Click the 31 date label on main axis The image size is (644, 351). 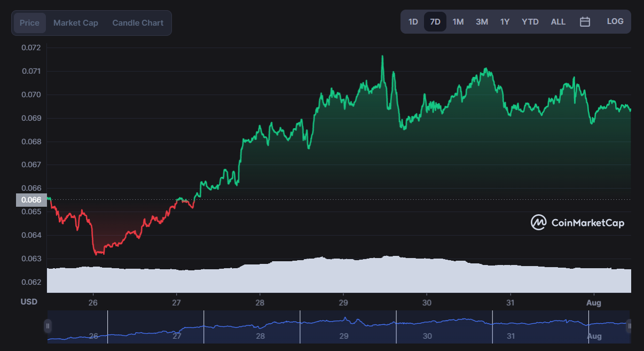tap(511, 303)
